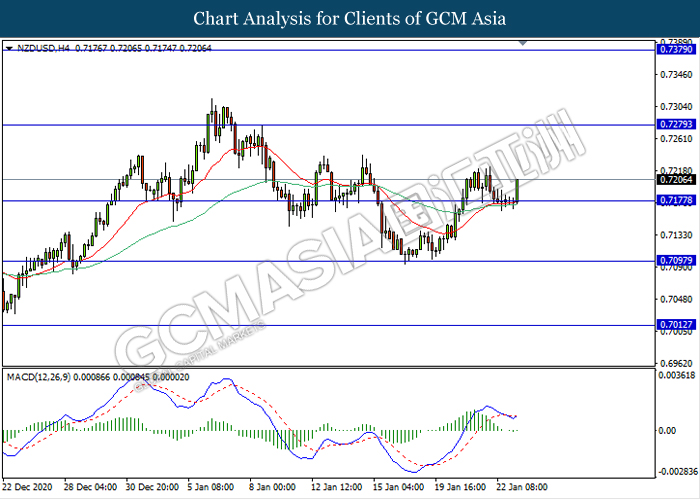
Task: Click the NZDUSD,H4 symbol dropdown arrow
Action: tap(9, 48)
